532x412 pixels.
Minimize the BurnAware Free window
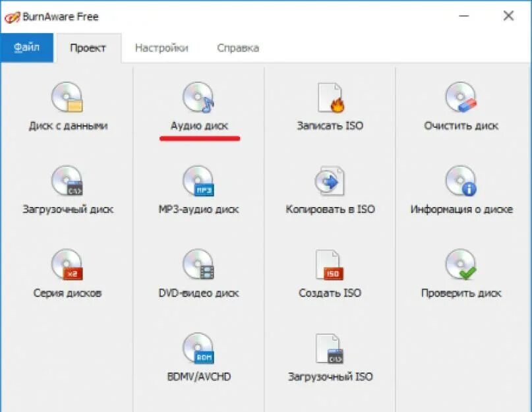(464, 16)
